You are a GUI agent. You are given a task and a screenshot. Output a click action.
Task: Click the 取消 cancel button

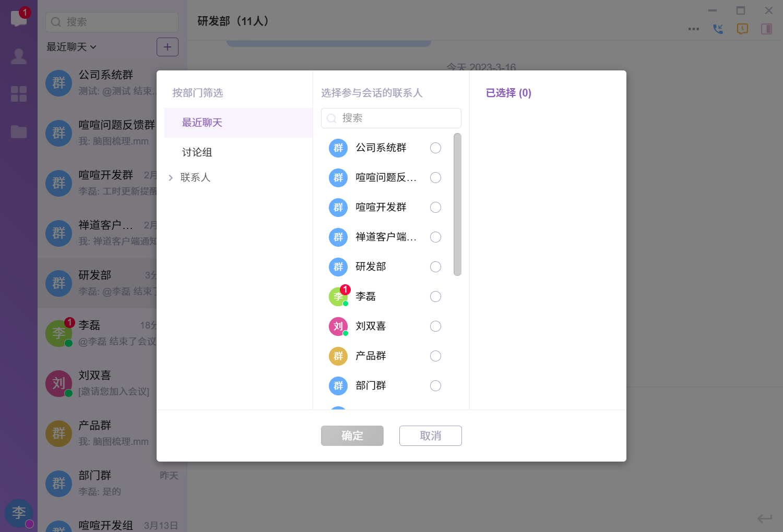point(431,436)
